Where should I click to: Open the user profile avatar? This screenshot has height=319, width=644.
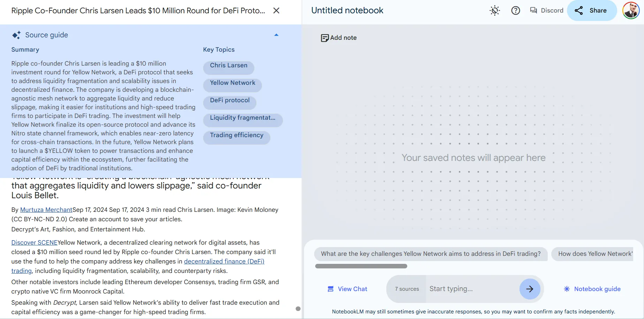631,10
